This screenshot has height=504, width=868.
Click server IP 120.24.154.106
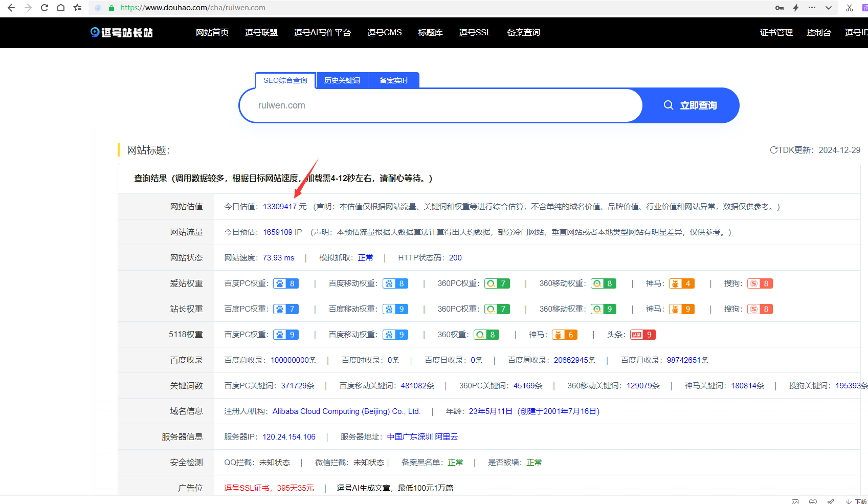click(289, 436)
